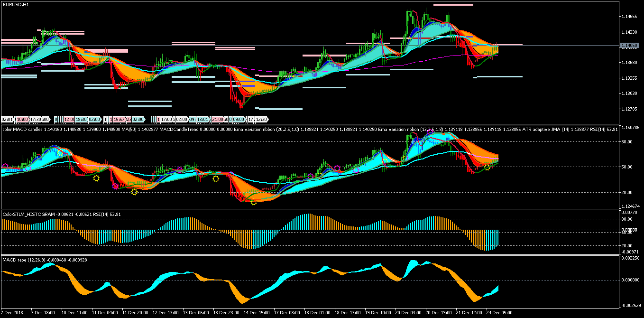644x318 pixels.
Task: Click the '11 Dec 20:00' date axis label
Action: [x=135, y=313]
